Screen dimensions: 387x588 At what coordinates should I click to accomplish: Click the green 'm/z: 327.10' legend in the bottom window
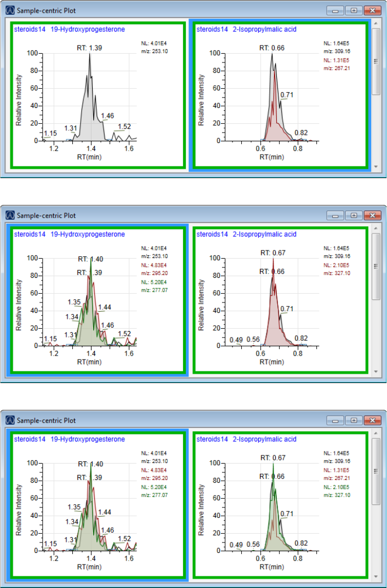pos(337,495)
